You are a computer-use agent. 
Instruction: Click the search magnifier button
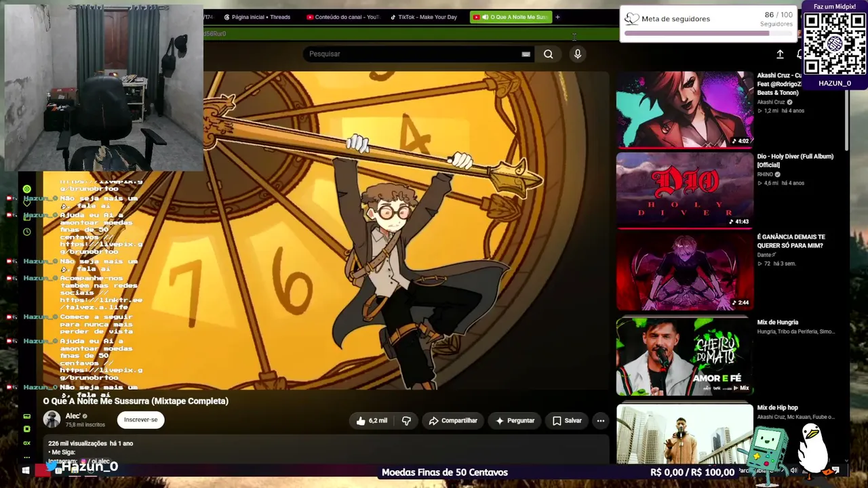pyautogui.click(x=548, y=54)
